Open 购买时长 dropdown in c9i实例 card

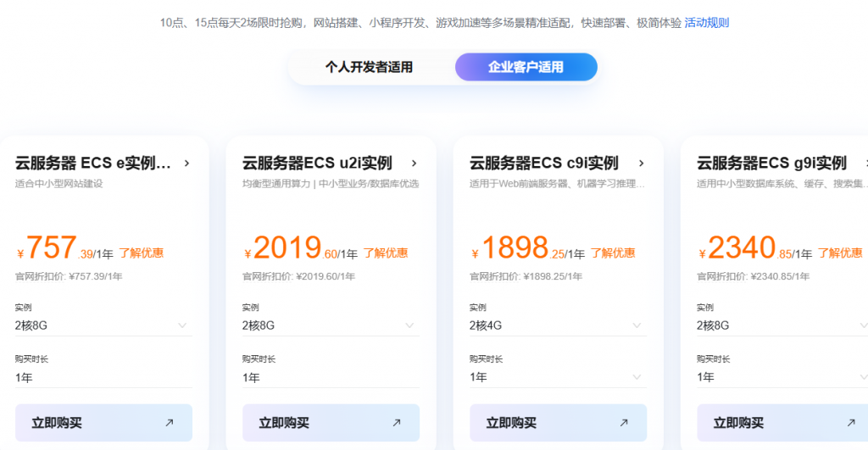[x=558, y=377]
